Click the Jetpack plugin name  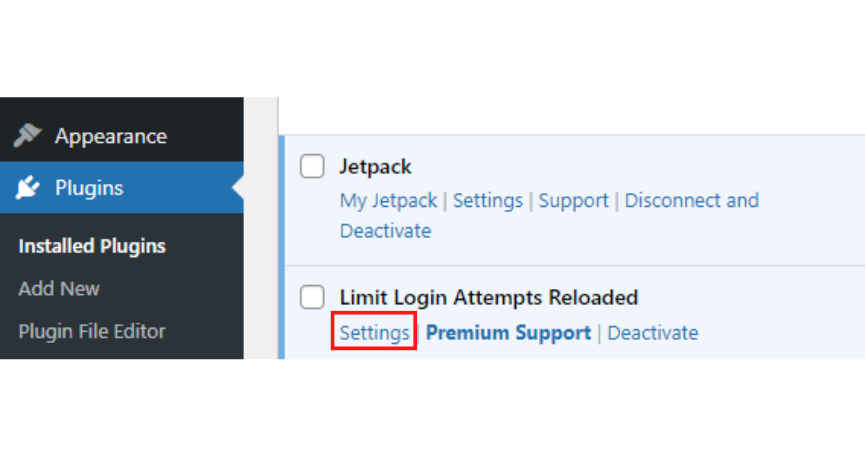pos(375,167)
